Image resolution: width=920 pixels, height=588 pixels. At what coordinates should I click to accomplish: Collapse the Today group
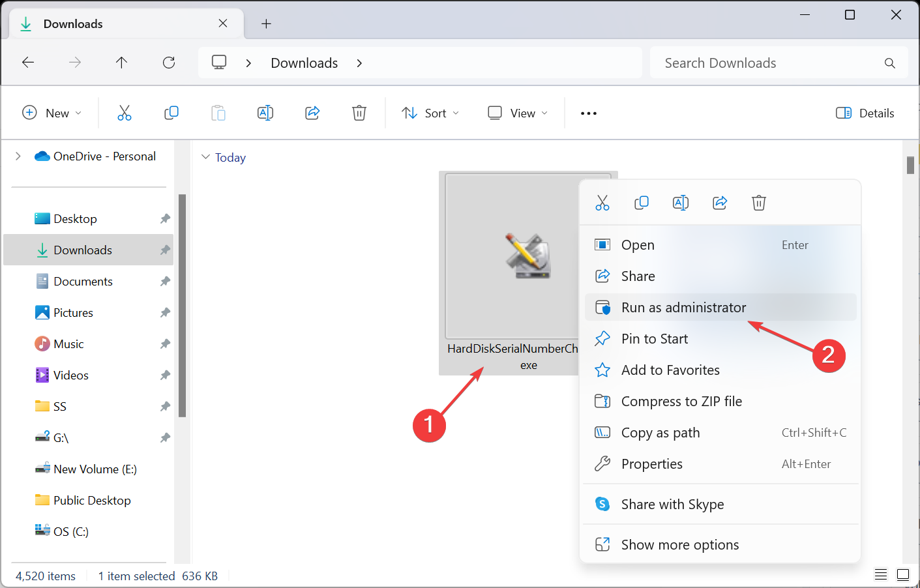[x=206, y=157]
